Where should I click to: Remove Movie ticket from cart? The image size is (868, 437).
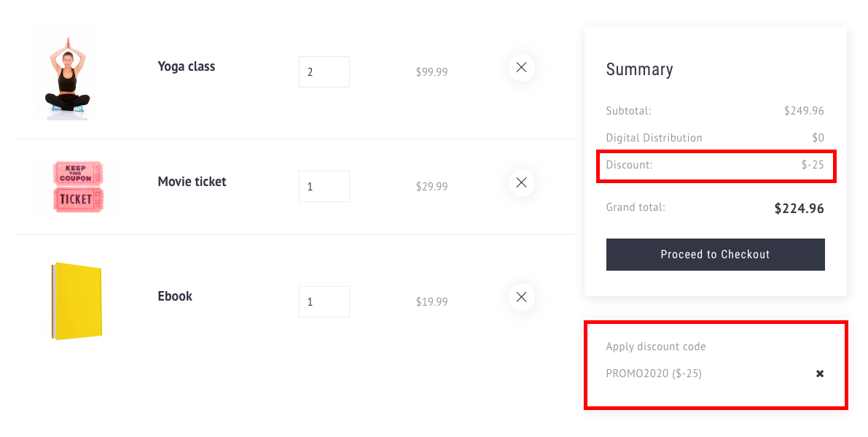(521, 182)
